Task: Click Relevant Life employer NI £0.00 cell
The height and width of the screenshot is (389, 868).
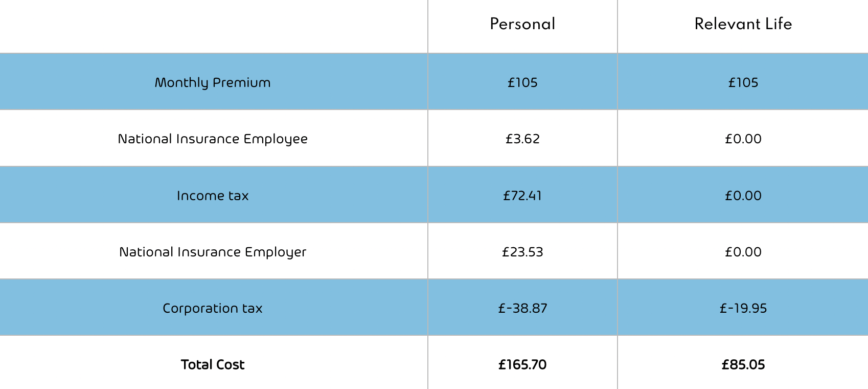Action: 743,252
